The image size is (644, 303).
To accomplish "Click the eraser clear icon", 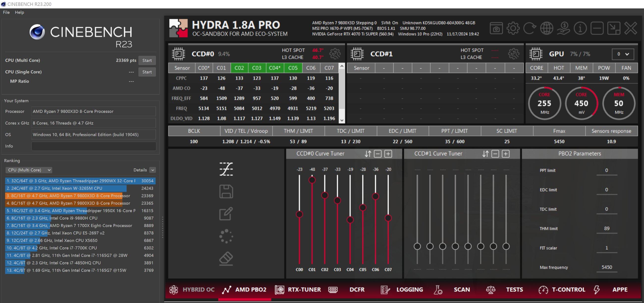I will coord(226,258).
